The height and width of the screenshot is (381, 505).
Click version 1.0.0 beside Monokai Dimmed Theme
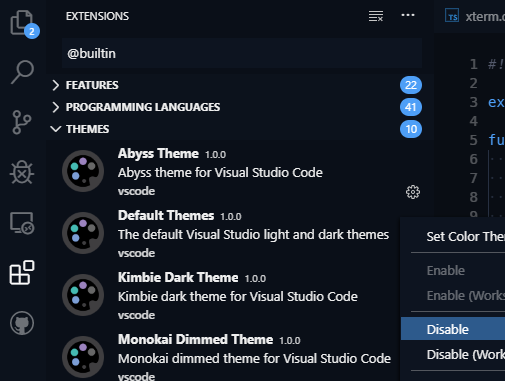coord(290,341)
